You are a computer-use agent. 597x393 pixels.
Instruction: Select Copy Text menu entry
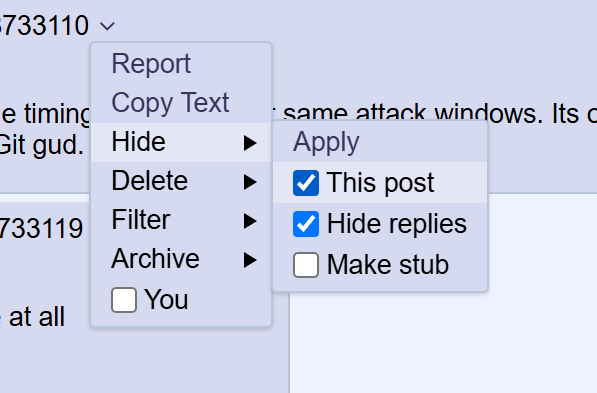click(181, 103)
